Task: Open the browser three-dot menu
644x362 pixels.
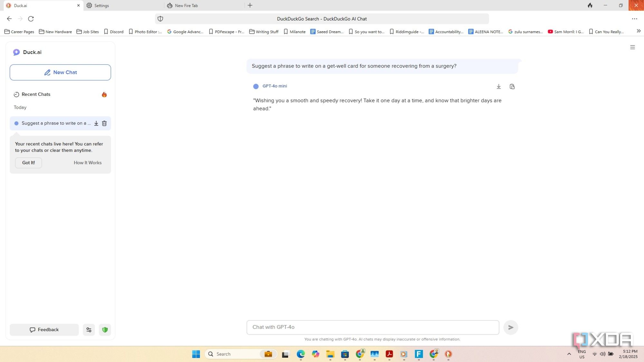Action: coord(634,19)
